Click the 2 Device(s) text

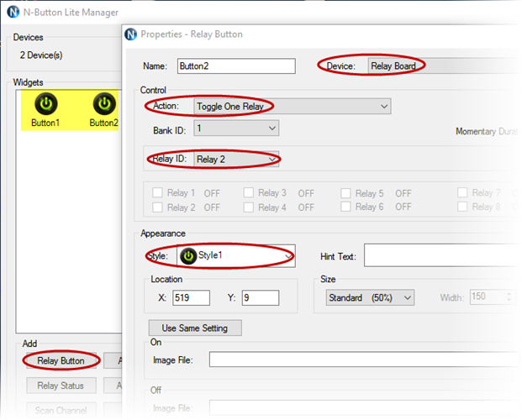(41, 55)
